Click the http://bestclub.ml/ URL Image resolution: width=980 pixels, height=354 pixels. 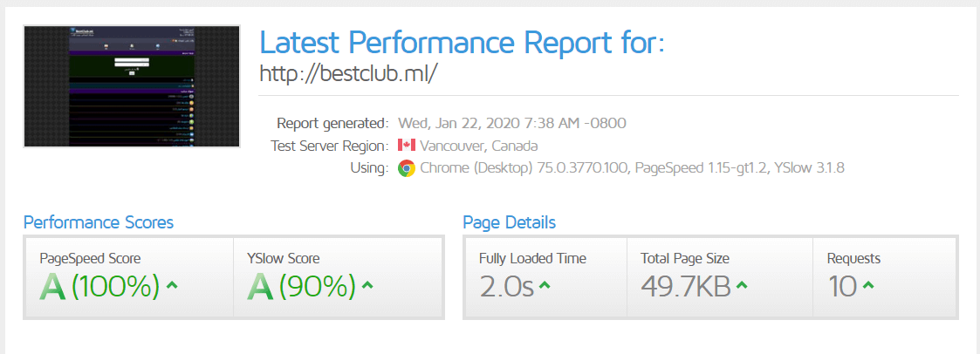click(x=348, y=73)
